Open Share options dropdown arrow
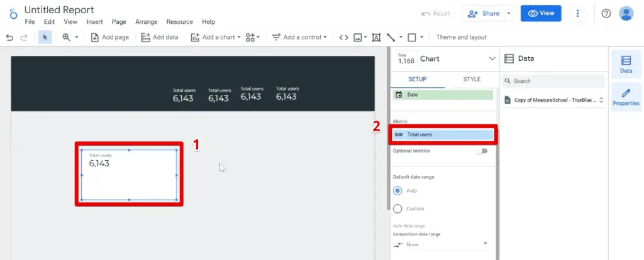 [x=509, y=14]
